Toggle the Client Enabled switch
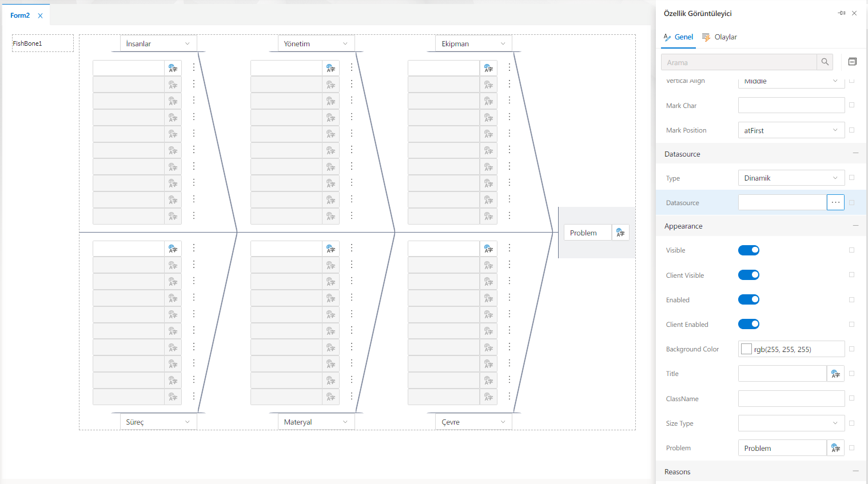This screenshot has width=868, height=484. (748, 324)
